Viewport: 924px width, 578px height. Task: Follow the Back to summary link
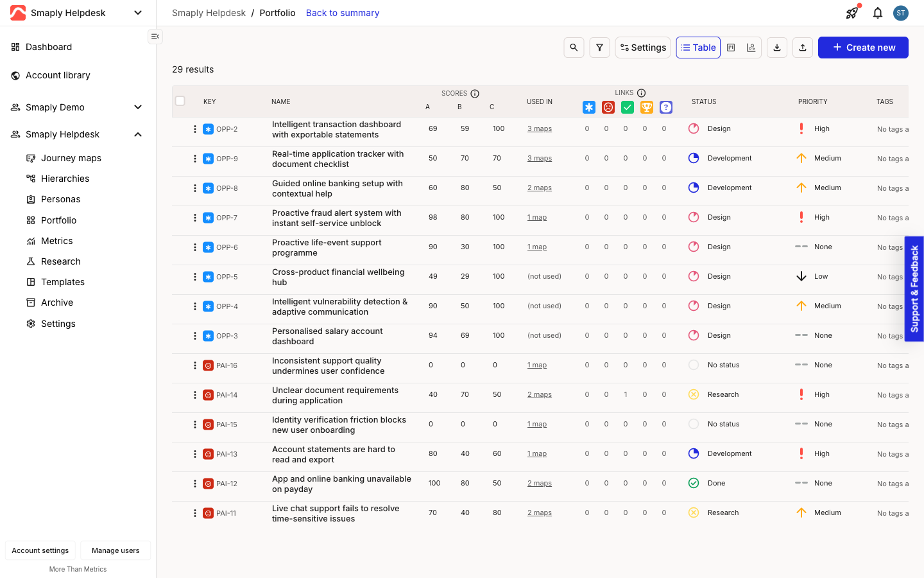pyautogui.click(x=343, y=13)
